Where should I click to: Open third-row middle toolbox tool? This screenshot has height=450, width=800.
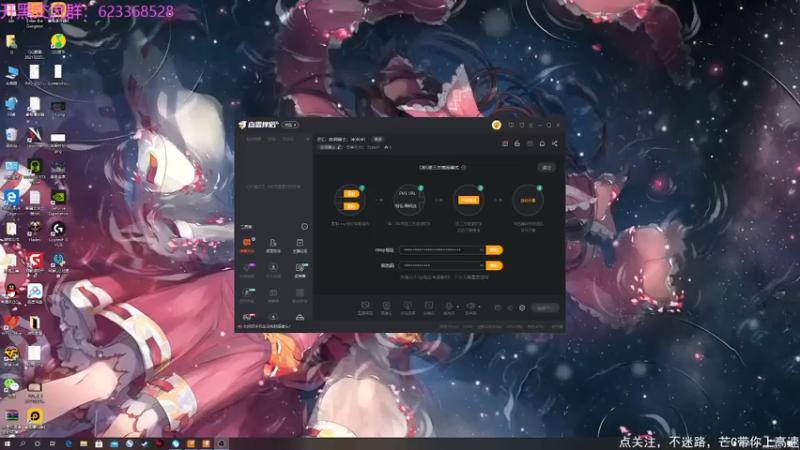point(273,295)
